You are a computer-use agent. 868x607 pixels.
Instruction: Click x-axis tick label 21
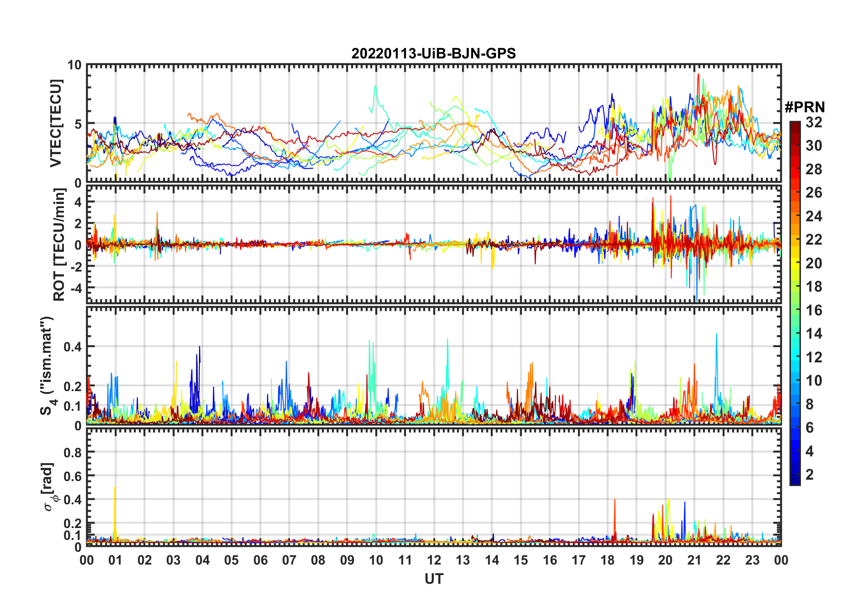pos(695,560)
